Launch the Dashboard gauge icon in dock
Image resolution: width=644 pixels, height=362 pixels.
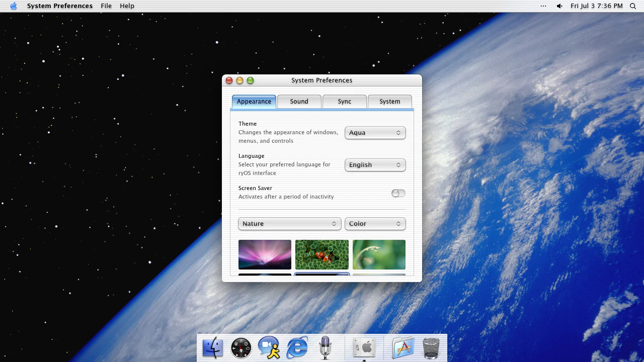(241, 348)
